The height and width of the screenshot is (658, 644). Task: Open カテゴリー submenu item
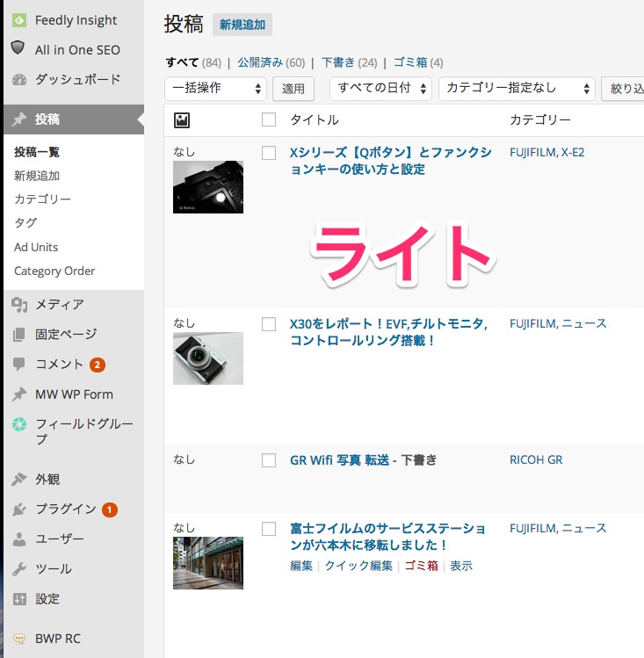click(42, 199)
